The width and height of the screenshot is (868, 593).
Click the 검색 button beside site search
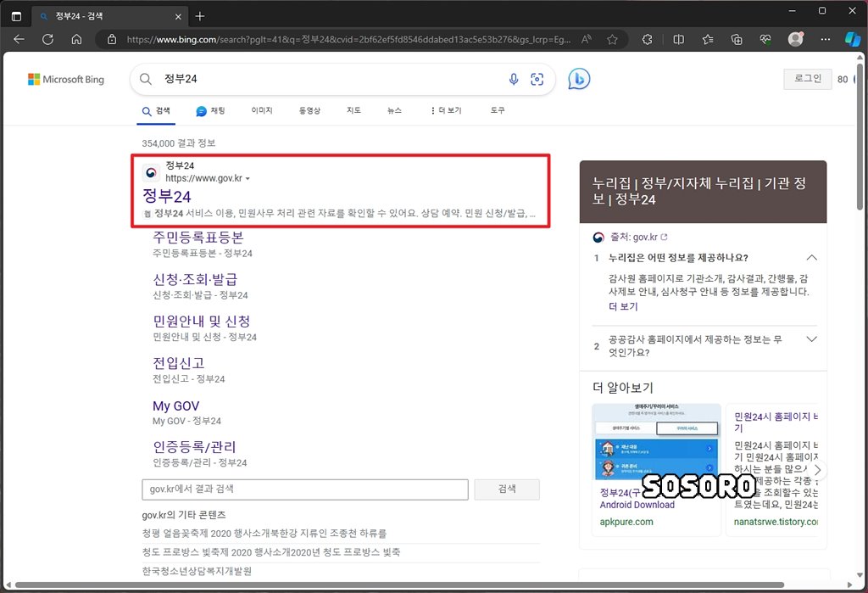[x=507, y=490]
